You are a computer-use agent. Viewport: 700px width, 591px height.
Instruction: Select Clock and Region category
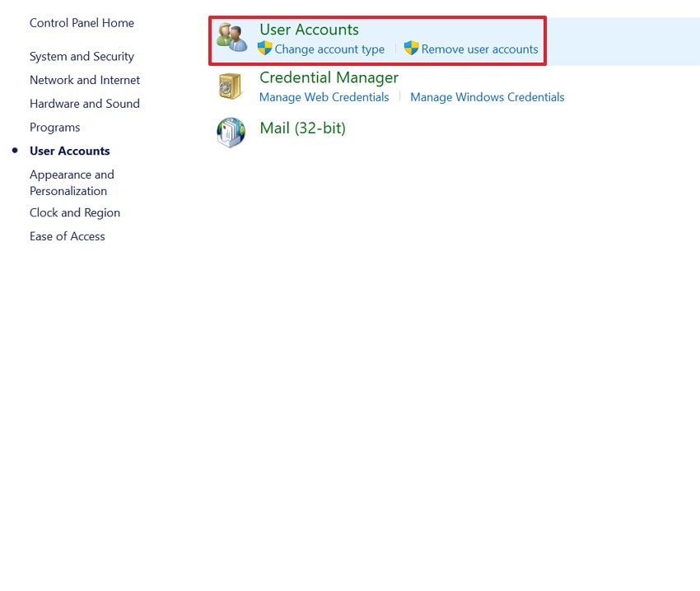click(74, 212)
